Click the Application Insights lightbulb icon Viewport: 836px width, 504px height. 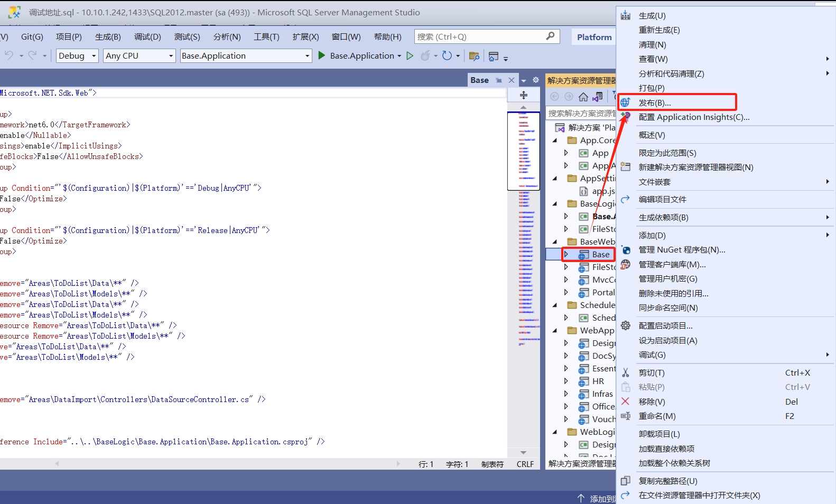click(x=625, y=116)
